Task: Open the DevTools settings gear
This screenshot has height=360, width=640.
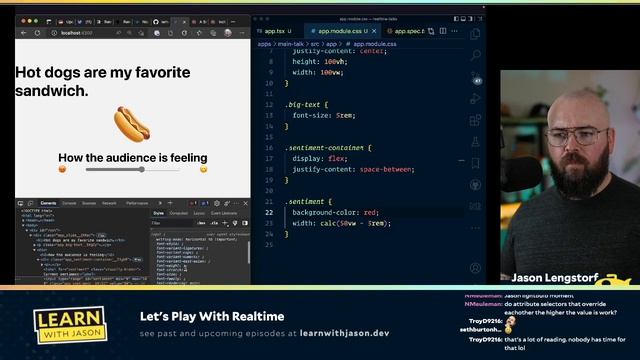Action: [217, 203]
